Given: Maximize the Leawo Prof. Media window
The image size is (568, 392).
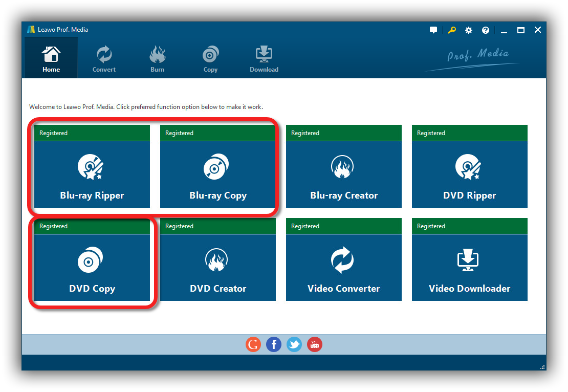Looking at the screenshot, I should pyautogui.click(x=521, y=30).
